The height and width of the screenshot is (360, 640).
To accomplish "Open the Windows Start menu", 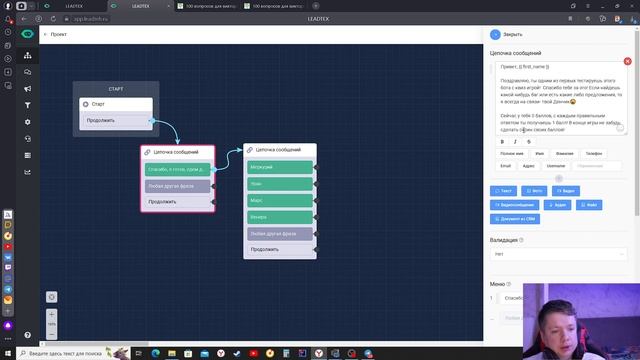I will (8, 353).
